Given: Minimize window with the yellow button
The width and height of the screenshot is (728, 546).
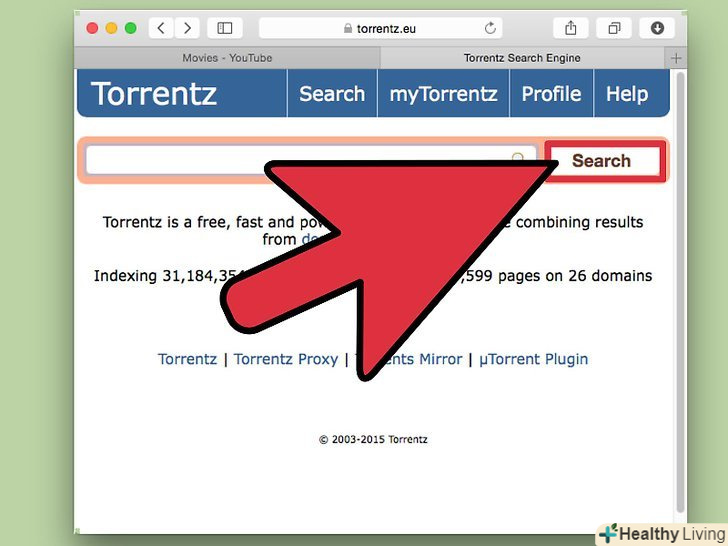Looking at the screenshot, I should [111, 28].
